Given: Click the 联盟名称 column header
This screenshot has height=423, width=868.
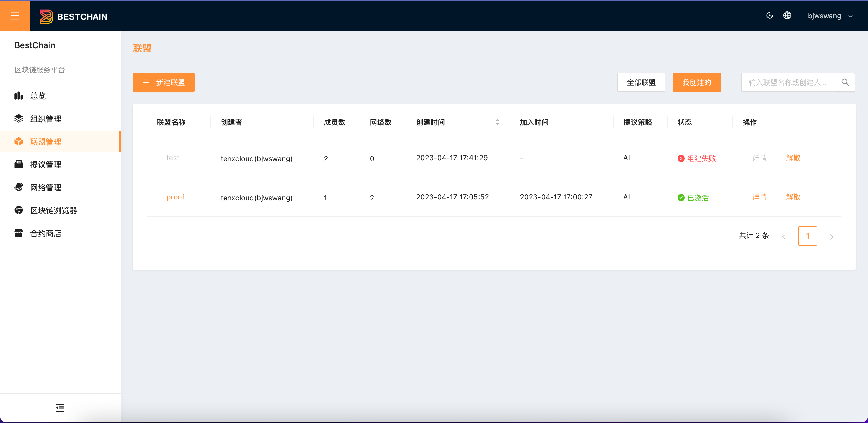Looking at the screenshot, I should [x=171, y=122].
